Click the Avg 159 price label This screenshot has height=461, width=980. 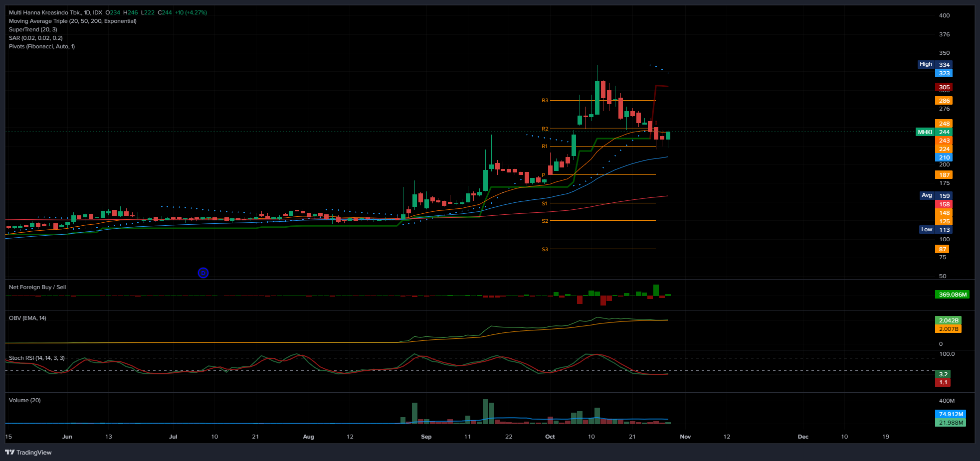(x=936, y=195)
